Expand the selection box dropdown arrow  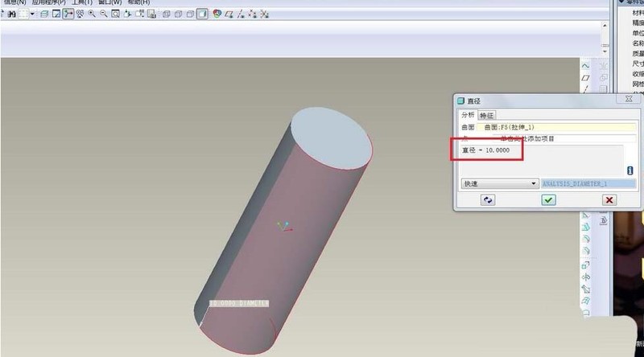tap(32, 14)
